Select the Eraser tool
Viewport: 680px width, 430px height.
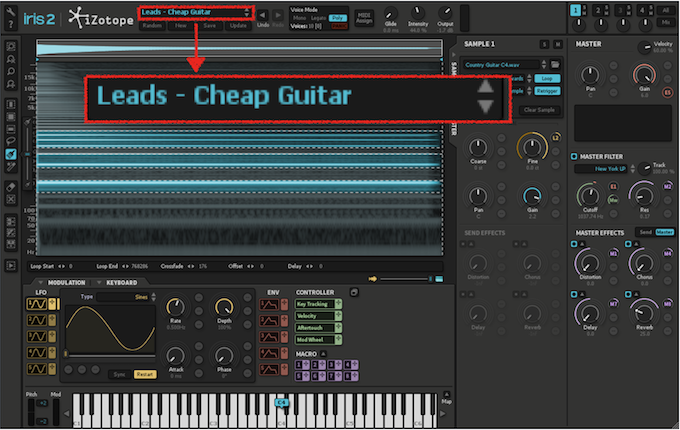(x=11, y=187)
